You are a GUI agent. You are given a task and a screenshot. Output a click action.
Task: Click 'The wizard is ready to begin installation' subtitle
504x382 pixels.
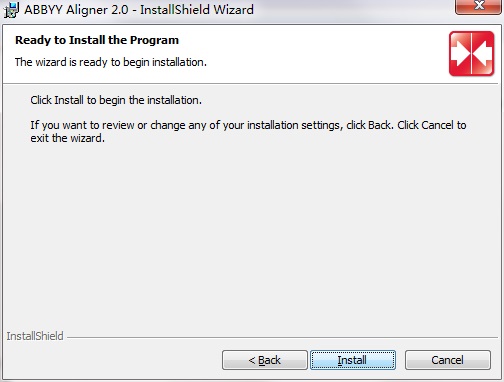tap(111, 62)
